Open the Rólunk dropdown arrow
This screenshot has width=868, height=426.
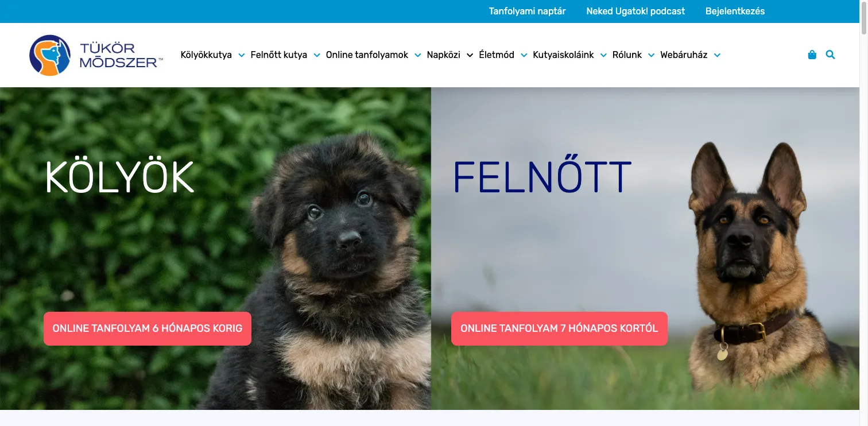[x=651, y=55]
